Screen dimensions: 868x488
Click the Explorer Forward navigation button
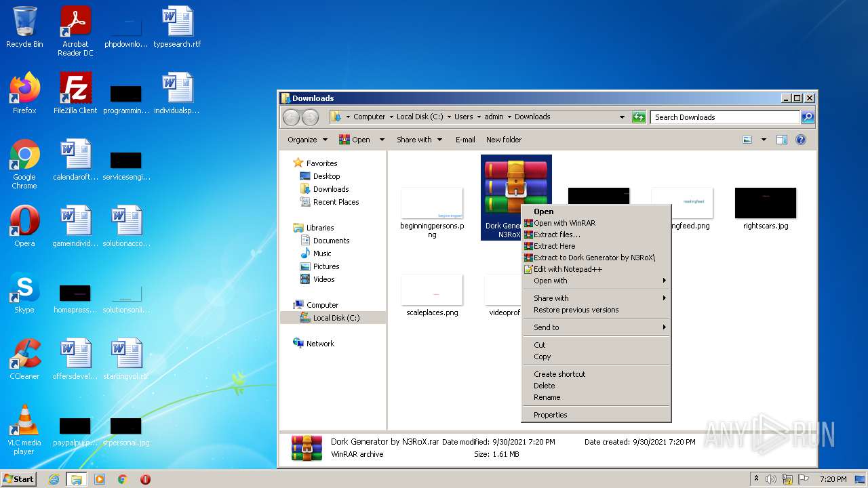point(310,117)
